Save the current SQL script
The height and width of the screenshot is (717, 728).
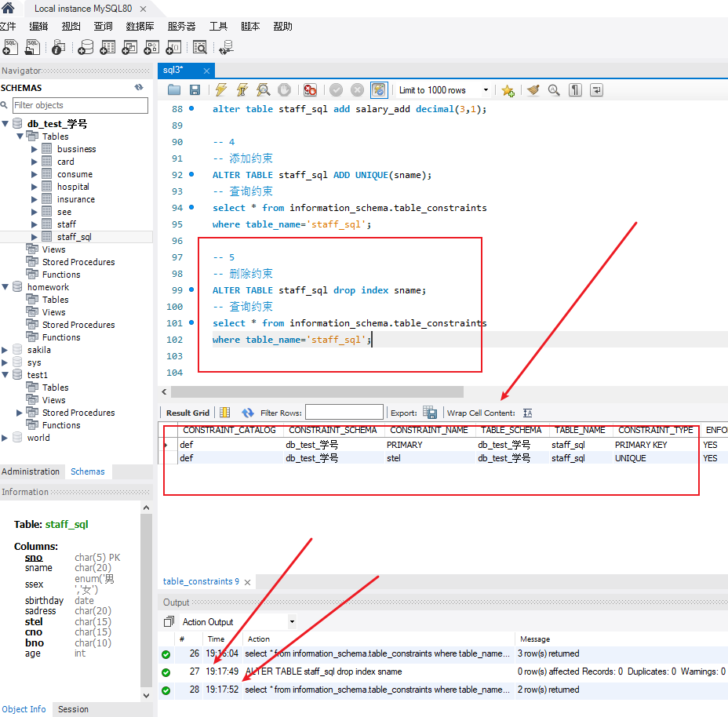pos(194,89)
